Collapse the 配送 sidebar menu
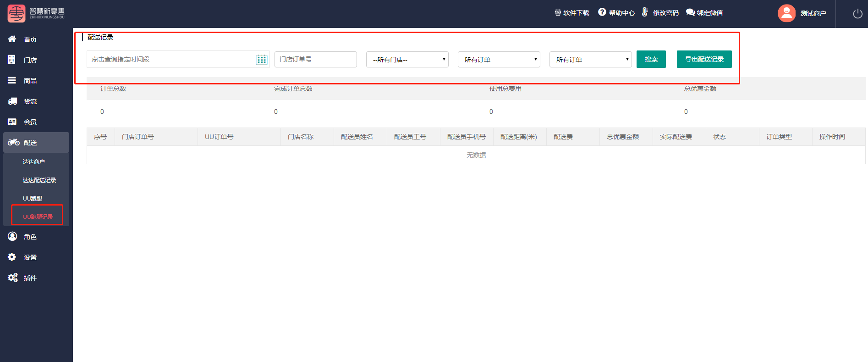 [36, 142]
